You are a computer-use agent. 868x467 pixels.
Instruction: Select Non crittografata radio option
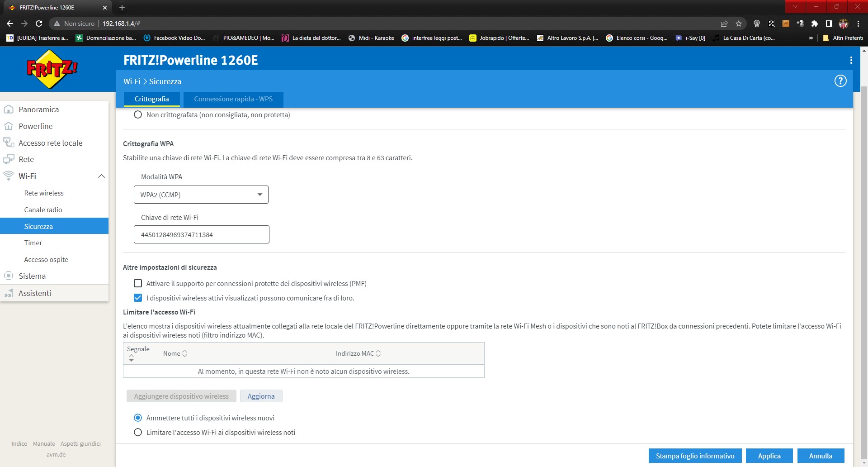pyautogui.click(x=138, y=115)
